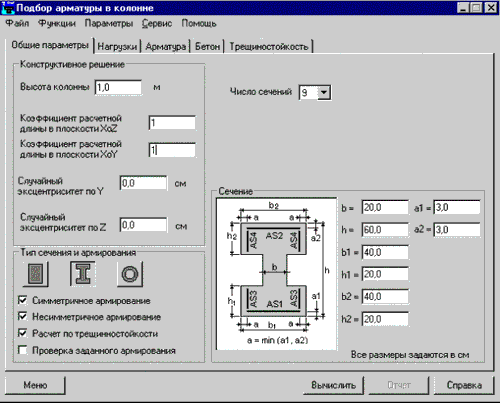Toggle Симметричное армирование checkbox

(x=23, y=300)
